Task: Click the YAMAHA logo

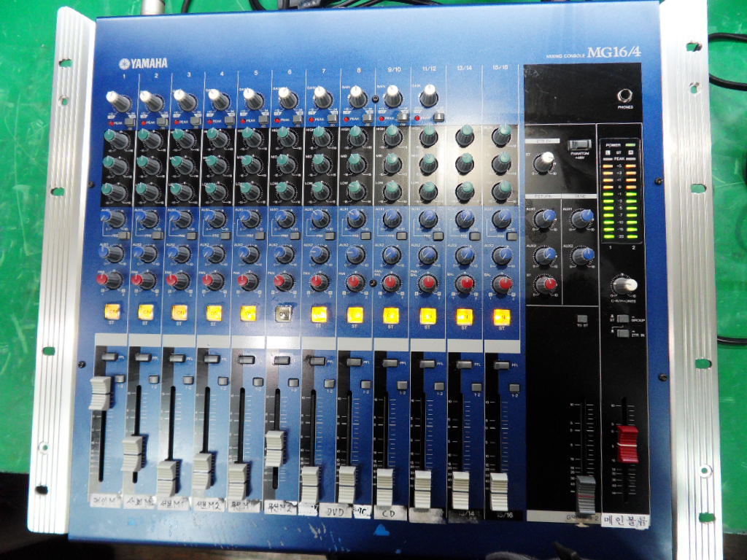Action: click(144, 63)
